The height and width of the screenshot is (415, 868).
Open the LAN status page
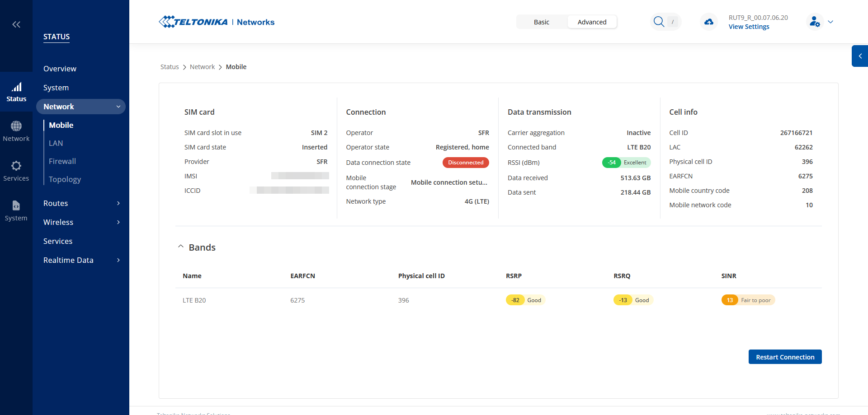(x=56, y=143)
